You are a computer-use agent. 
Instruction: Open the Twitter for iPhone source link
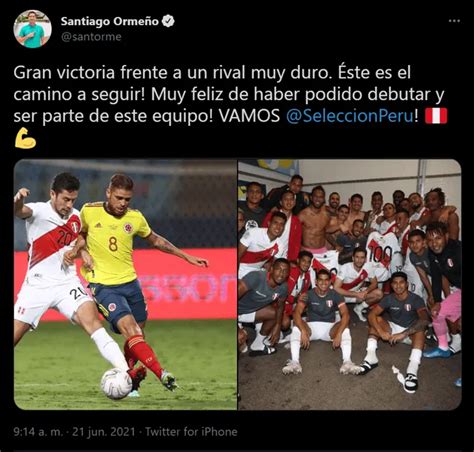coord(191,432)
